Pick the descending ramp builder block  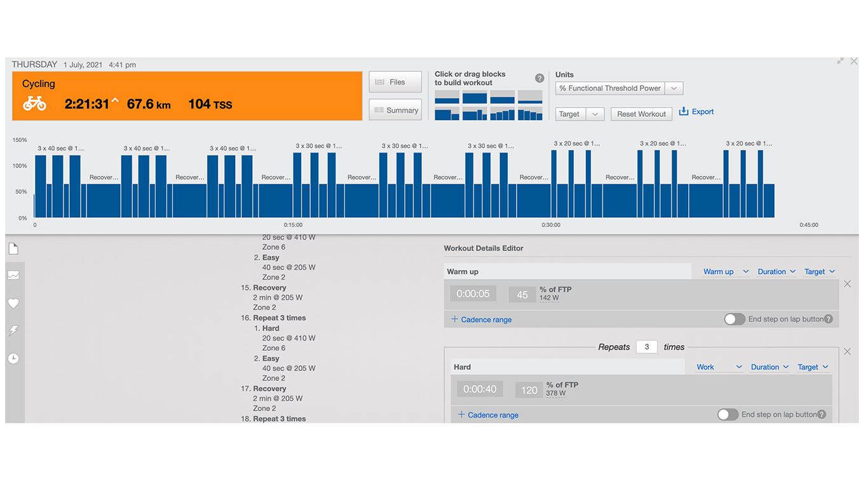point(530,113)
